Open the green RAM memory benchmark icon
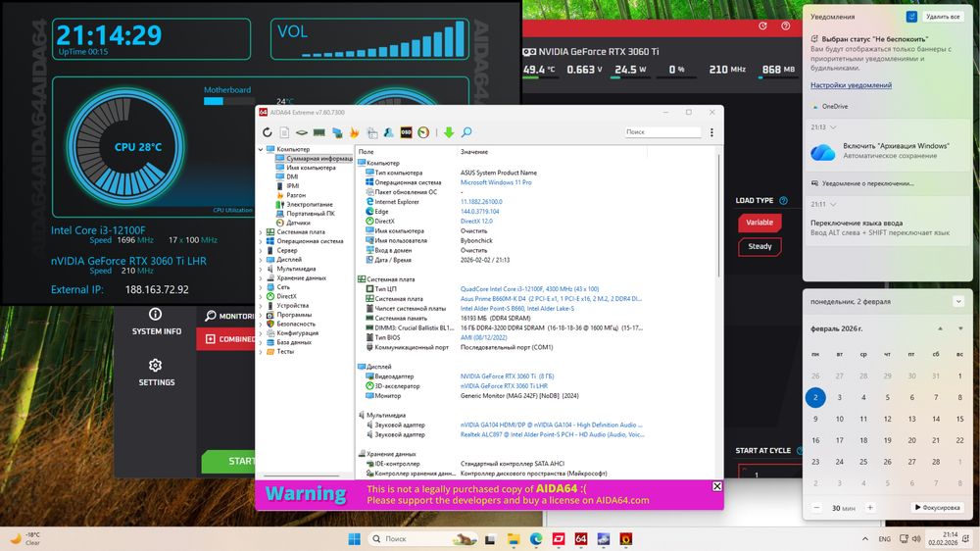Screen dimensions: 980x551 tap(318, 132)
